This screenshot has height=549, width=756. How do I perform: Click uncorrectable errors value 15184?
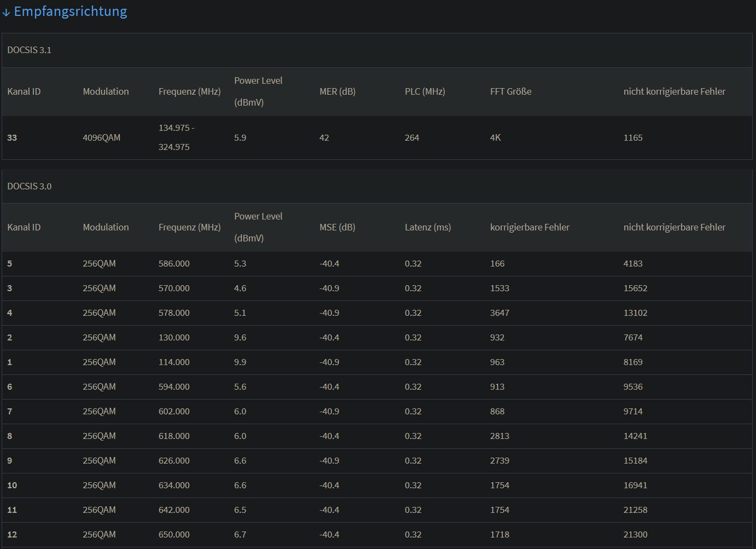(636, 460)
